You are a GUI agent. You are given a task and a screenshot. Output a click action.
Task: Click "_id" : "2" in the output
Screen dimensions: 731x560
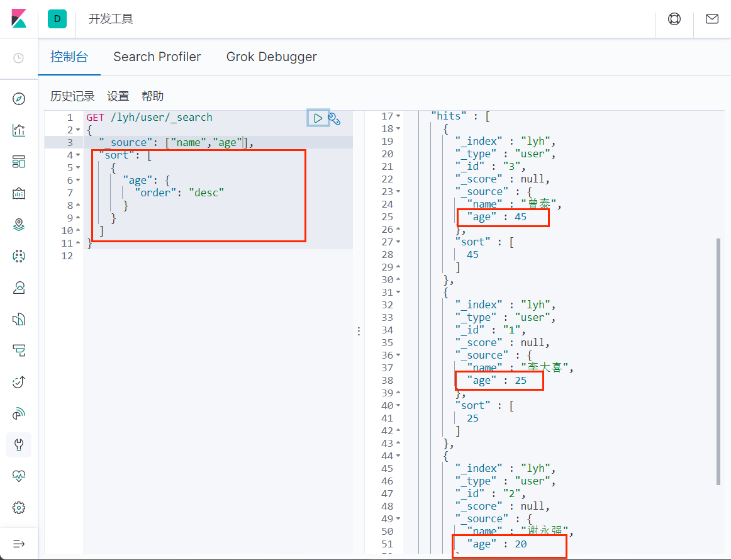pyautogui.click(x=491, y=493)
